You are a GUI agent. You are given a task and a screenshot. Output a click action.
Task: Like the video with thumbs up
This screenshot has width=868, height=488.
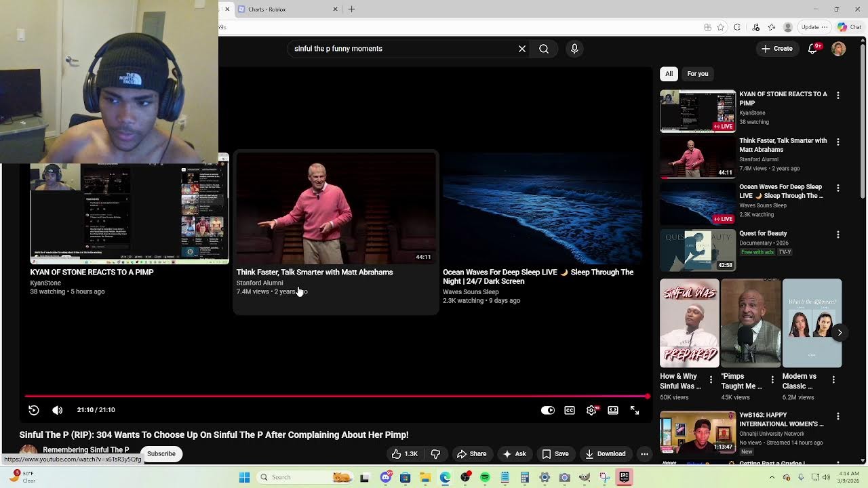pos(404,454)
